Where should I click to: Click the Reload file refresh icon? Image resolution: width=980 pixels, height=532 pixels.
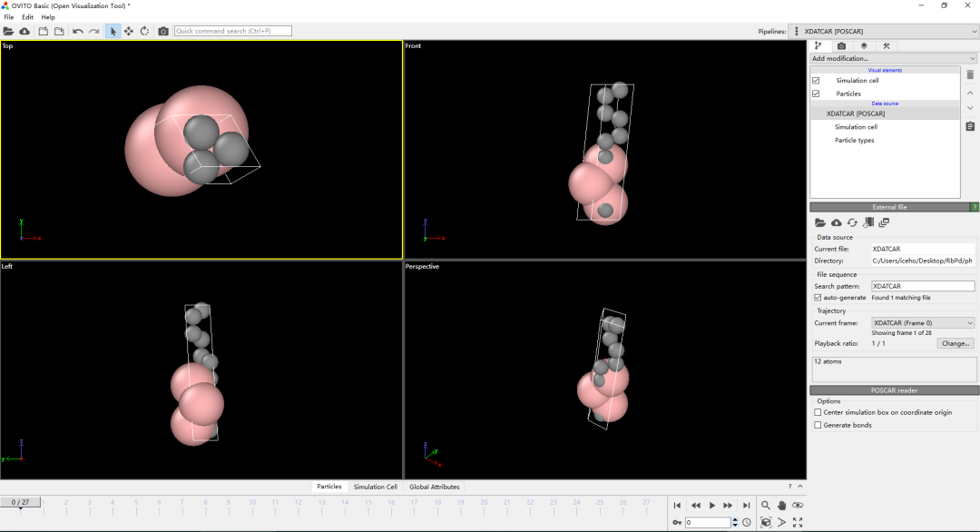852,222
